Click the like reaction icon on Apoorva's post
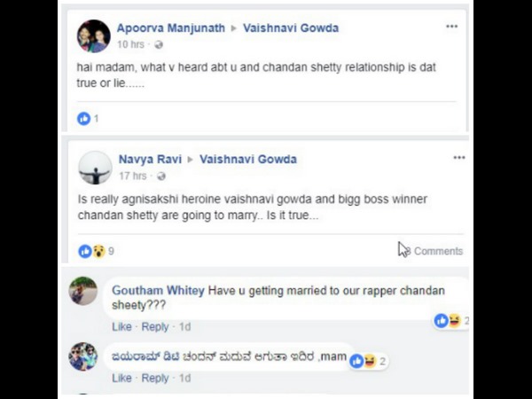 (x=84, y=118)
